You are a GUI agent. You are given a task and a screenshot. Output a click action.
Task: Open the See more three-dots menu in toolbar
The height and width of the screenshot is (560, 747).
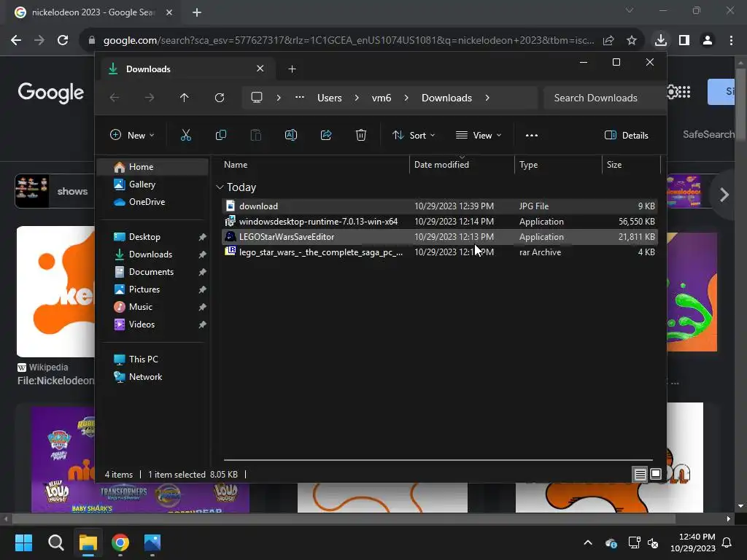point(532,135)
